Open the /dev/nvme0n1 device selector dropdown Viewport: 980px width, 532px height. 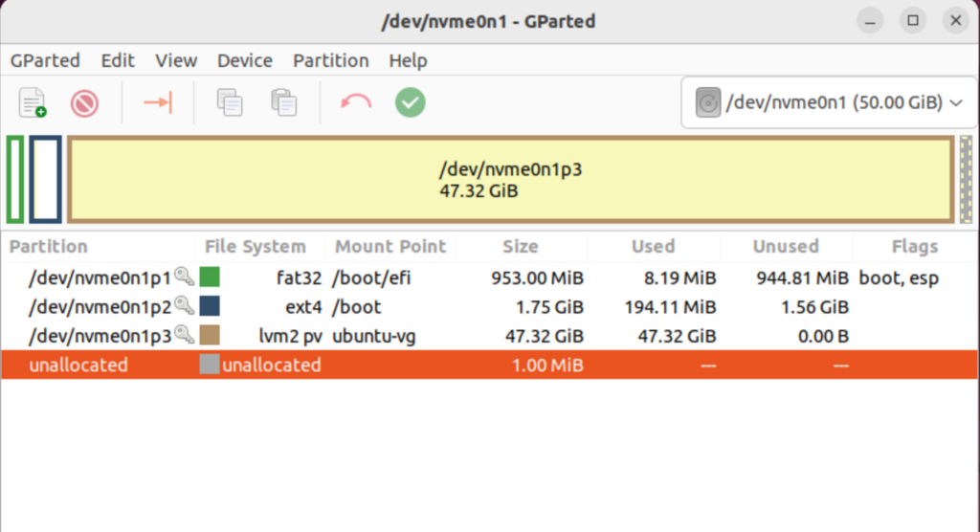(828, 102)
